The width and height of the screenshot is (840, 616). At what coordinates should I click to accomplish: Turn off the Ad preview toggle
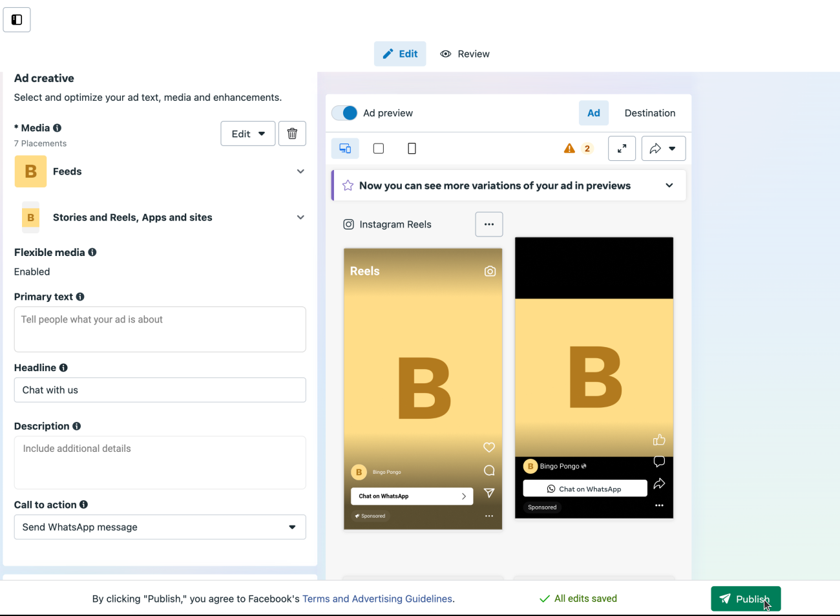[344, 113]
